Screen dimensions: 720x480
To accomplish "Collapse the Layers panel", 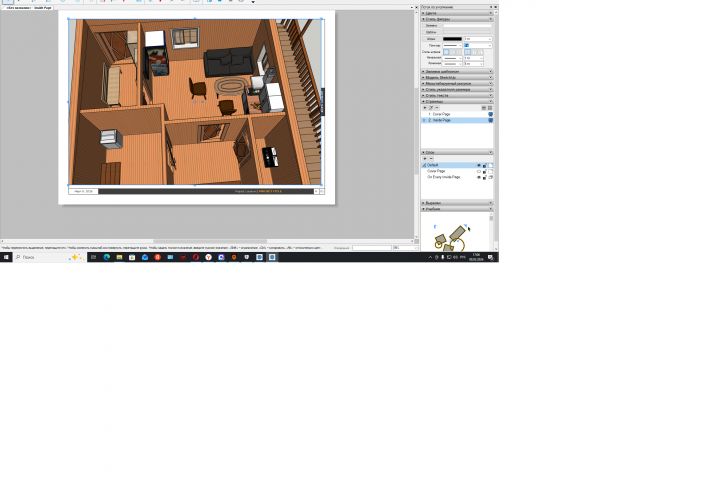I will click(x=457, y=152).
